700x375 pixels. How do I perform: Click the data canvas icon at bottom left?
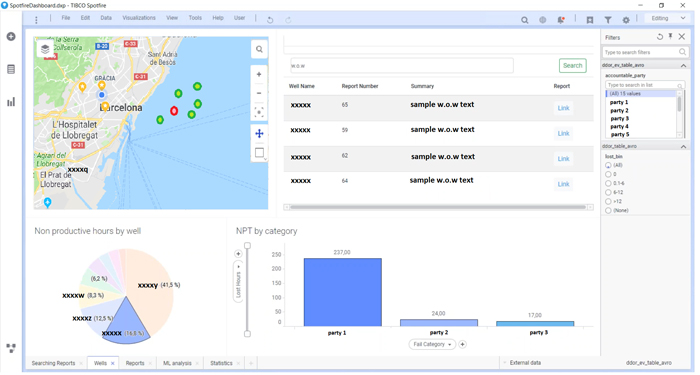11,348
